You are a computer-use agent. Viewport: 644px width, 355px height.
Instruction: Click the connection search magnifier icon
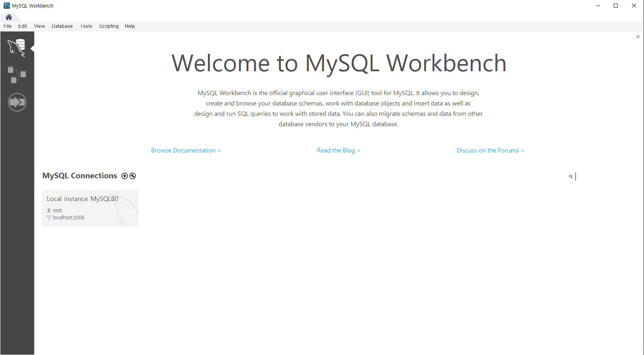coord(571,176)
